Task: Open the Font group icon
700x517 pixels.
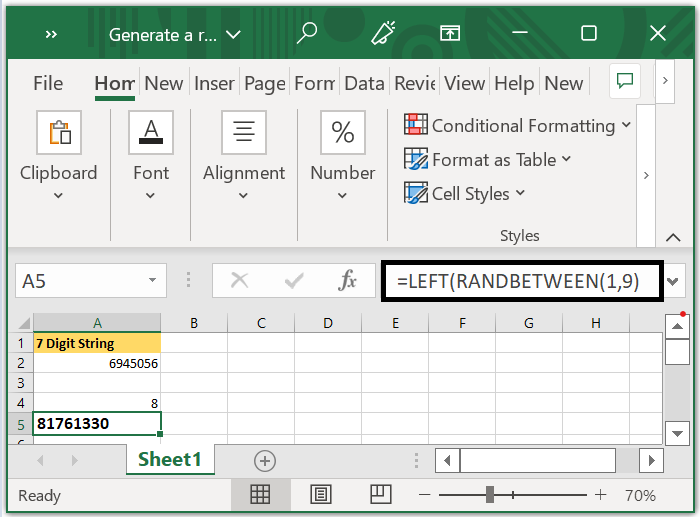Action: (x=151, y=132)
